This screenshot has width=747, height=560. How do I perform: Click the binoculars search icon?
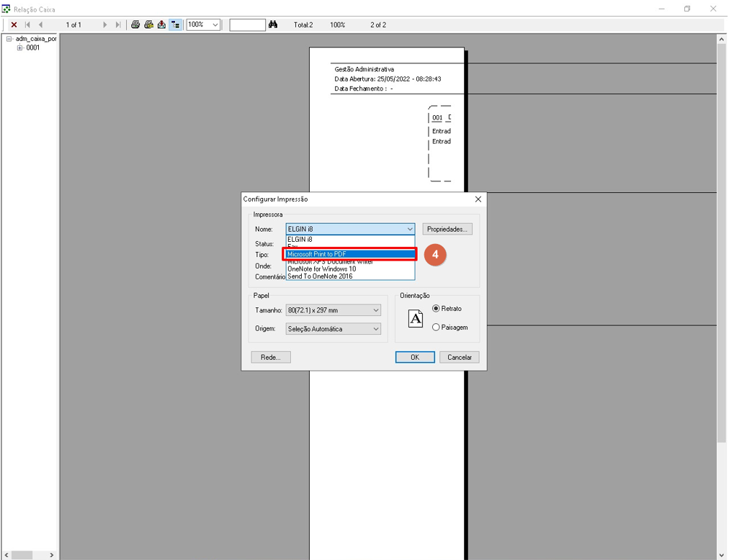click(x=273, y=24)
